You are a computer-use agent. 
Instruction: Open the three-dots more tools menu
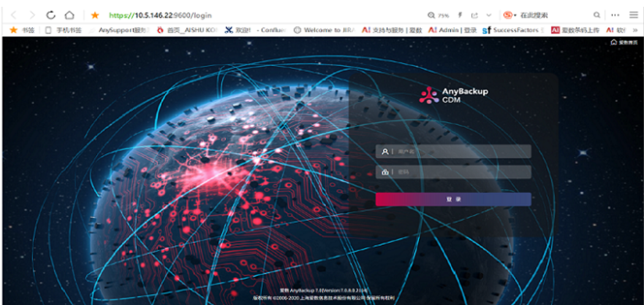click(615, 15)
